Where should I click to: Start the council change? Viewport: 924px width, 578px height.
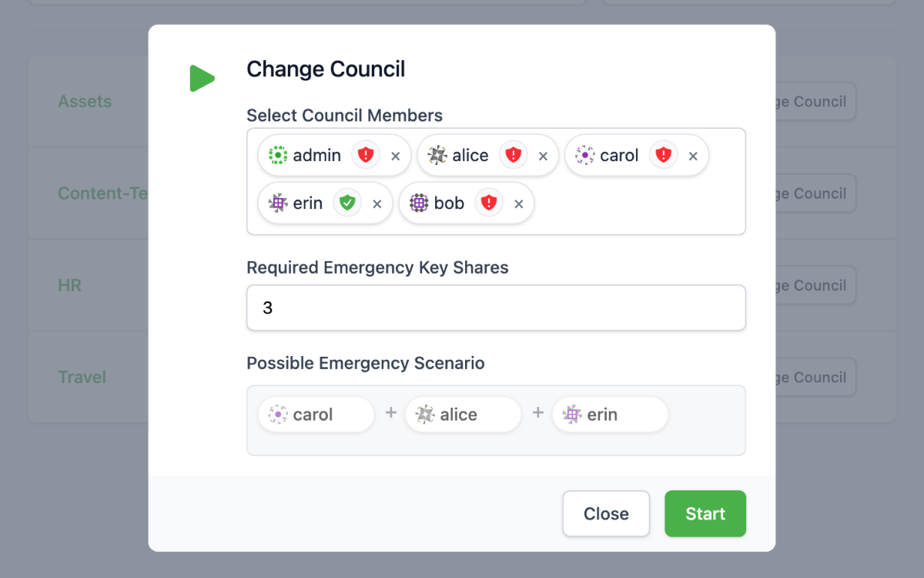tap(705, 513)
